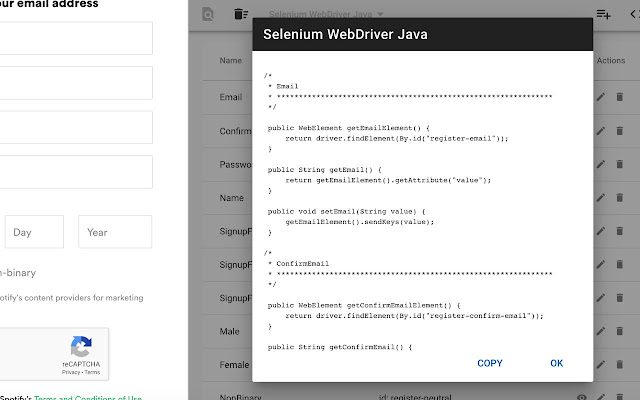
Task: Edit the Email row with pencil icon
Action: click(601, 97)
